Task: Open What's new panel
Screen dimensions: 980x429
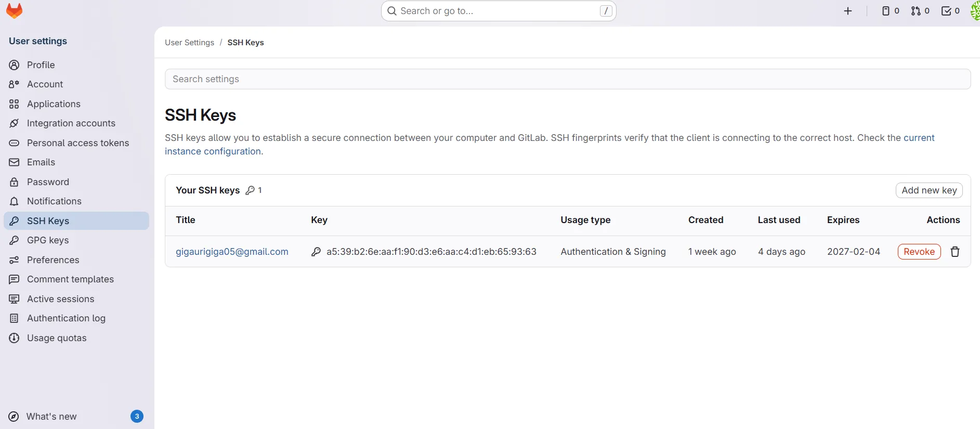Action: tap(51, 417)
